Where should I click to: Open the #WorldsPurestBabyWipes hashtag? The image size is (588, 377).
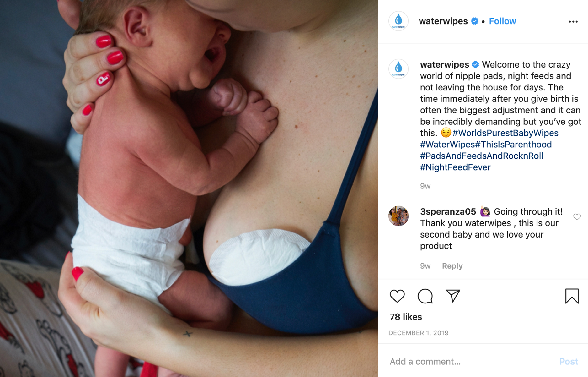pos(505,133)
